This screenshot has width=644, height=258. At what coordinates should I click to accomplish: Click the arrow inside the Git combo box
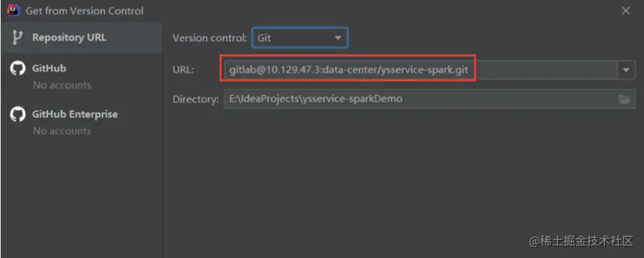click(338, 38)
